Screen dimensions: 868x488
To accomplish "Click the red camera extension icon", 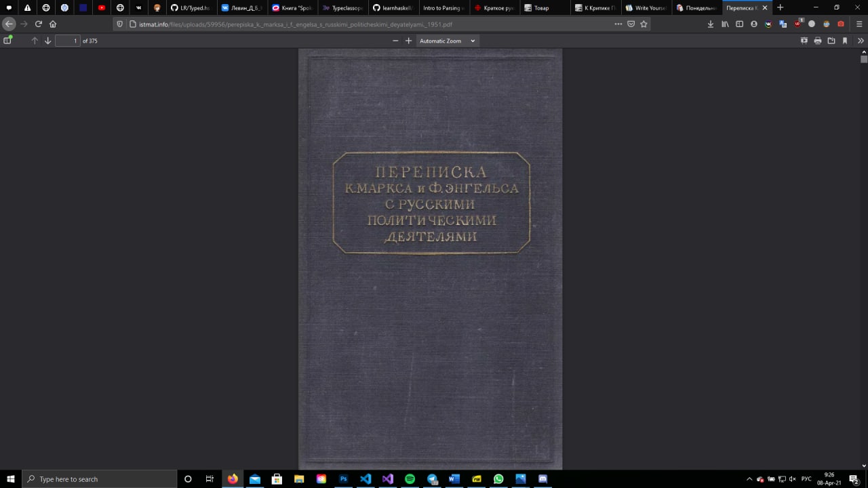I will click(841, 24).
